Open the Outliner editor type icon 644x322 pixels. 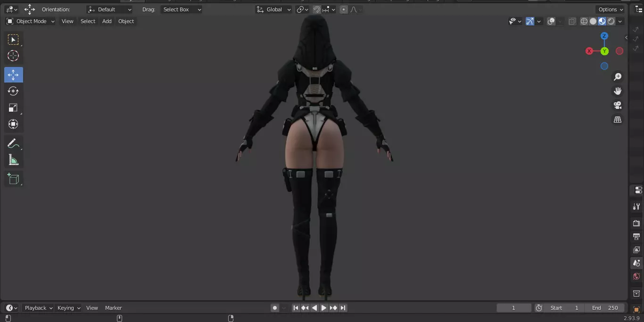point(639,9)
